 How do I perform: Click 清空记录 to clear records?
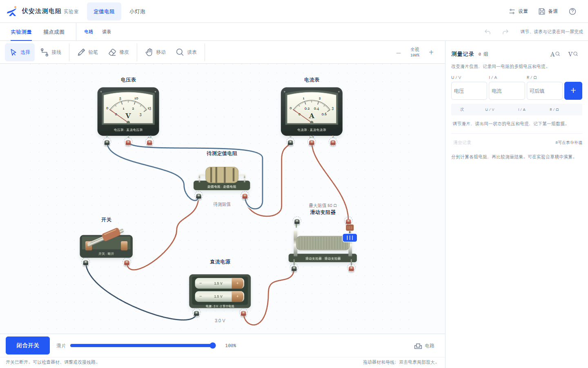(462, 143)
